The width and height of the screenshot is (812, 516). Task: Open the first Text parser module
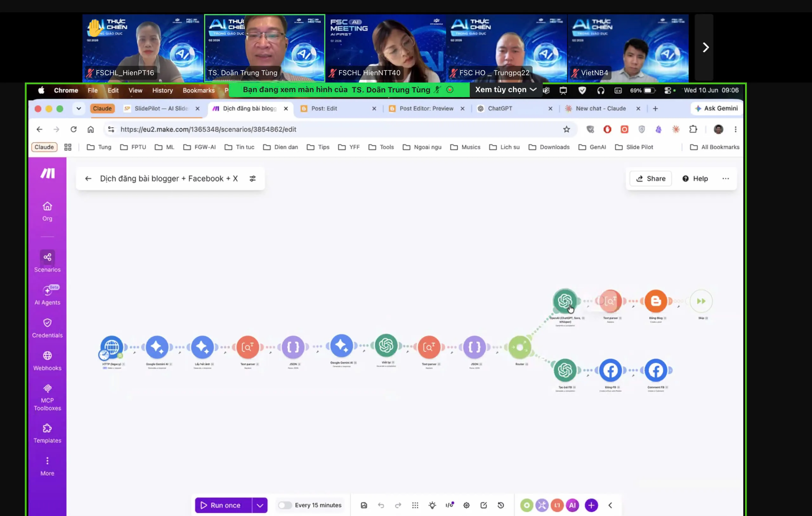(248, 347)
